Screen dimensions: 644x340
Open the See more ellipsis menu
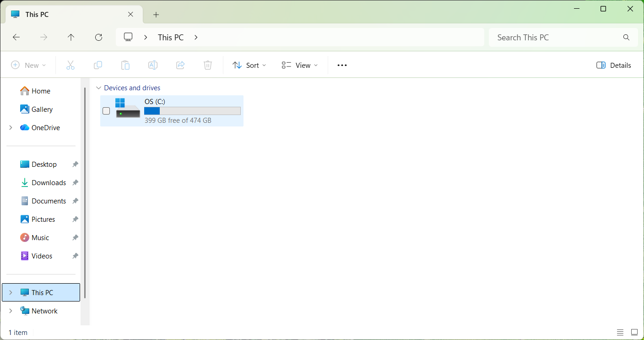(342, 65)
